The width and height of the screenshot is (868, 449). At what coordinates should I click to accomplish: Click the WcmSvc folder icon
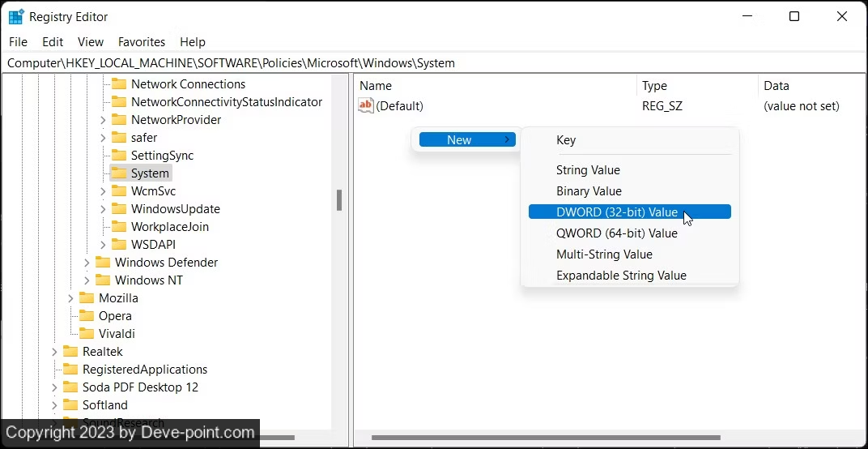pos(119,191)
